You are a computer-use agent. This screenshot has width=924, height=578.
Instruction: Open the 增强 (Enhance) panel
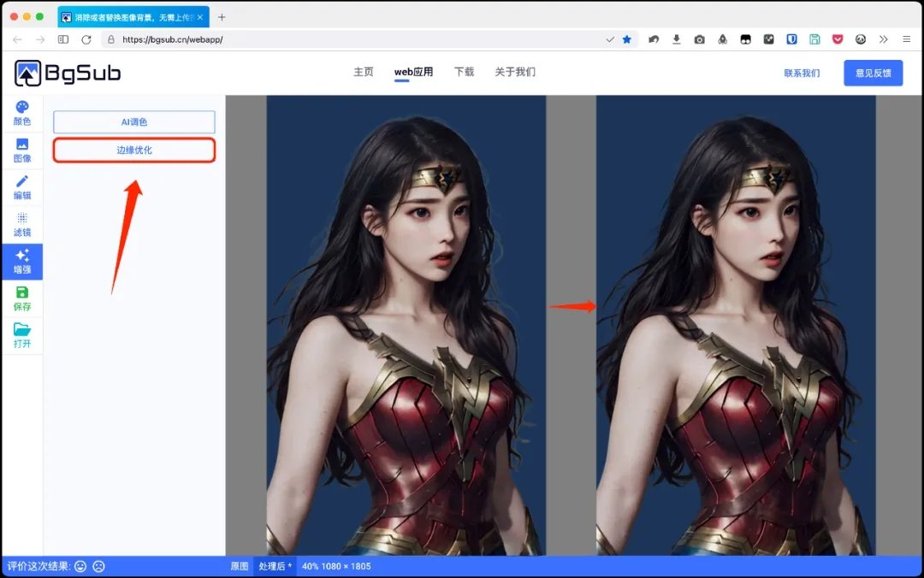point(21,262)
